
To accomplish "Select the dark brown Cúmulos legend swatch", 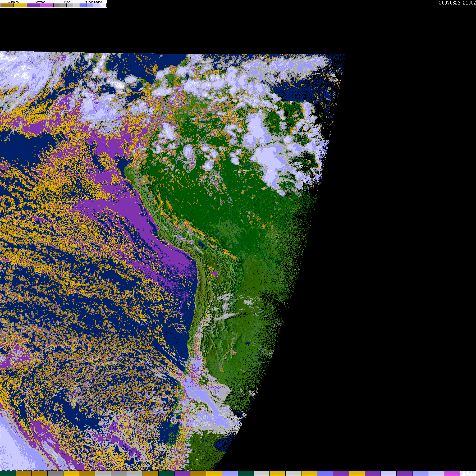I will [7, 5].
